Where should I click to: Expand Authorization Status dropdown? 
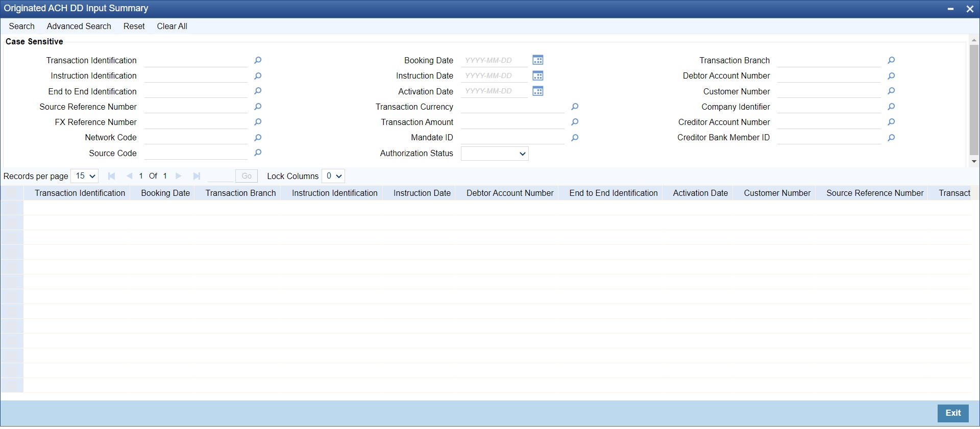(495, 154)
